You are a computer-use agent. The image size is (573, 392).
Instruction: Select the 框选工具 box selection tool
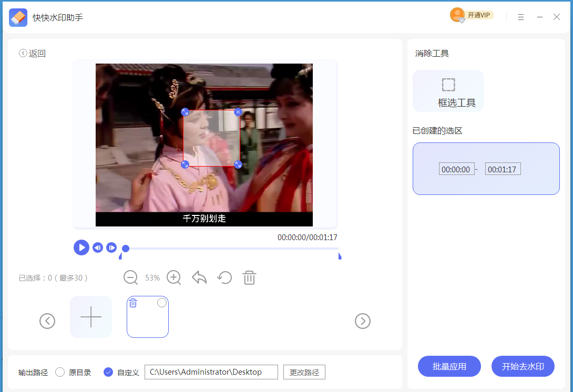point(448,90)
